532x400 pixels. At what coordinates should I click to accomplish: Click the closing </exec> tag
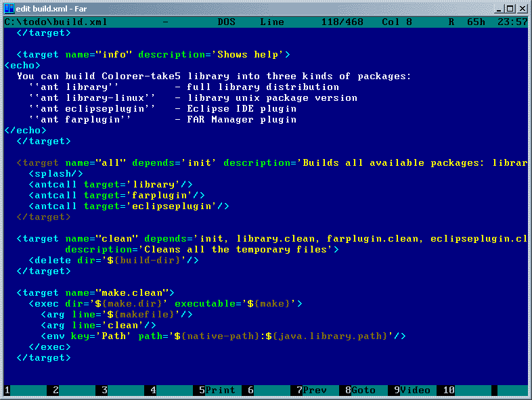49,347
